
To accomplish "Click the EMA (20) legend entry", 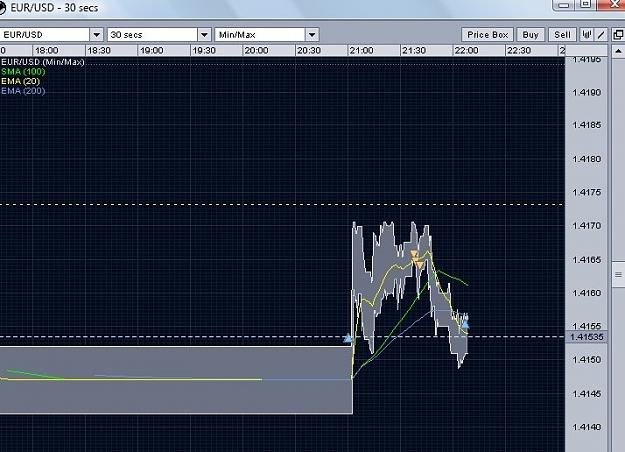I will 20,81.
